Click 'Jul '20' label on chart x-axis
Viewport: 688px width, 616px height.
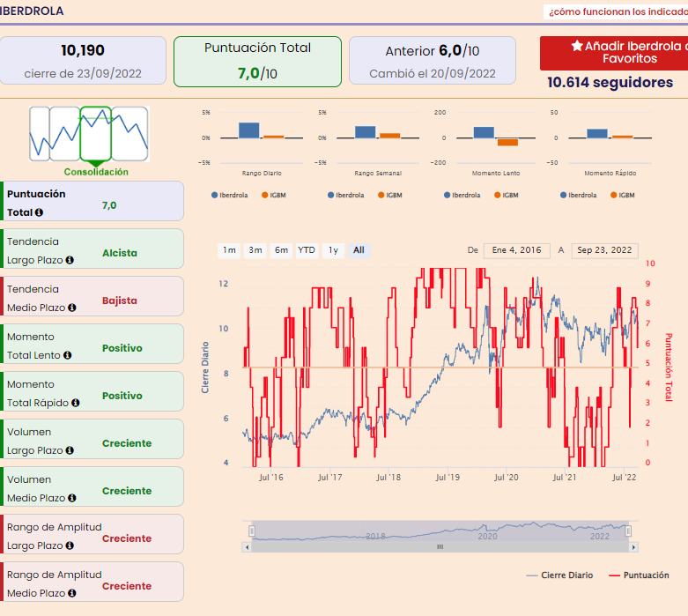click(x=506, y=478)
